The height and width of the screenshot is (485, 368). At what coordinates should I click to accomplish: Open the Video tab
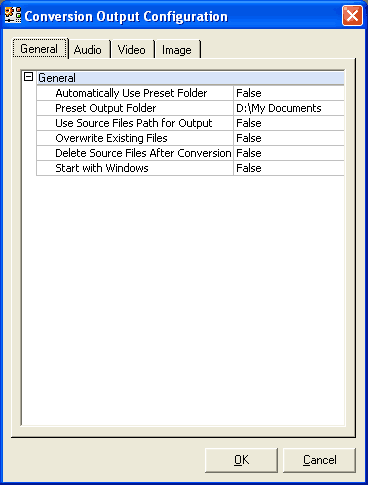point(132,50)
